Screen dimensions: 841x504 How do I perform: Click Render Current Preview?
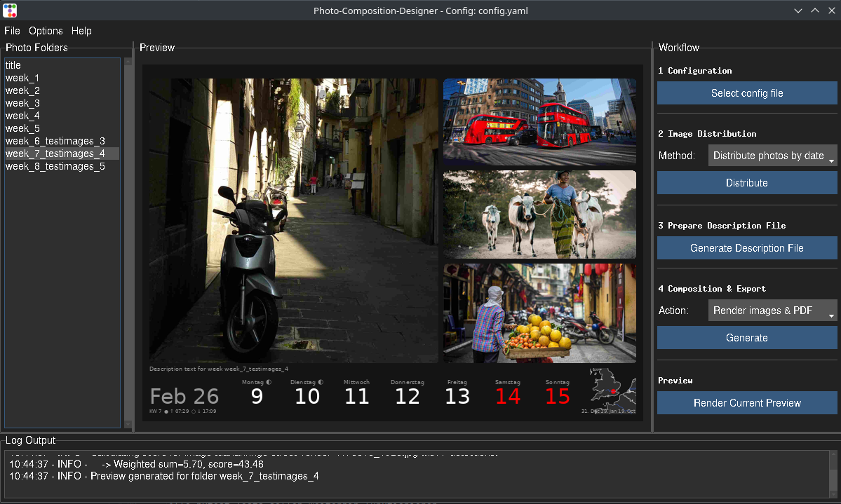pyautogui.click(x=746, y=402)
